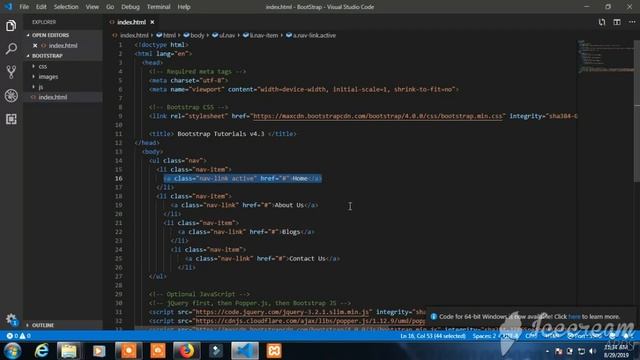Open the notifications bell in status bar
The width and height of the screenshot is (640, 360).
coord(627,336)
